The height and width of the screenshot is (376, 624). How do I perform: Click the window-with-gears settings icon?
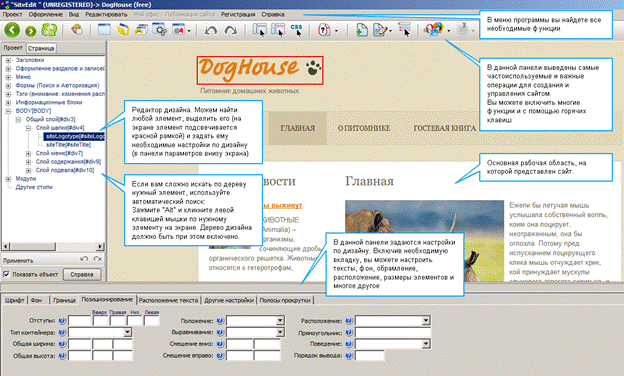click(160, 30)
